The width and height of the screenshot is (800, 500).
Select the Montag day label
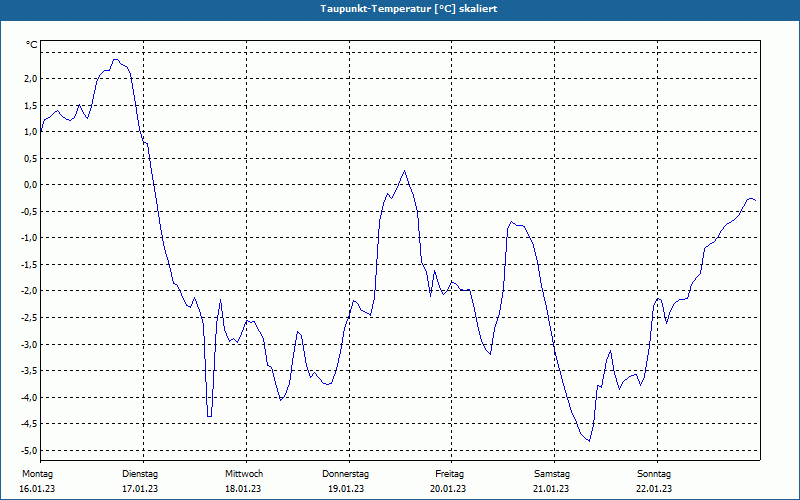tap(37, 474)
